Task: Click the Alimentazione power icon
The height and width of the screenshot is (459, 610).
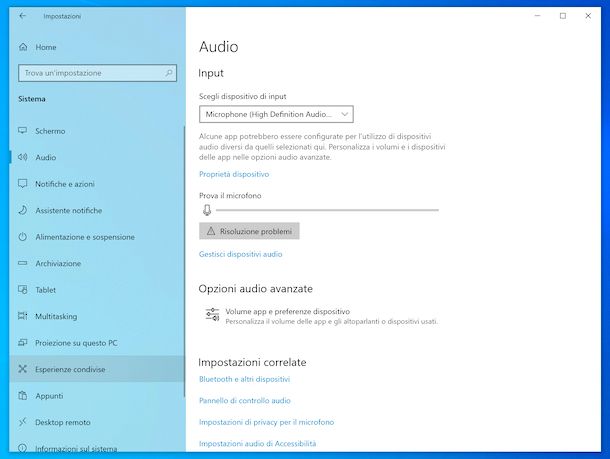Action: point(23,237)
